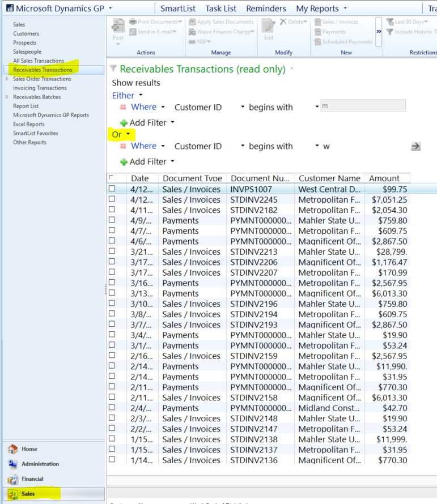Click the second green plus Add Filter icon
The image size is (437, 504).
point(124,162)
